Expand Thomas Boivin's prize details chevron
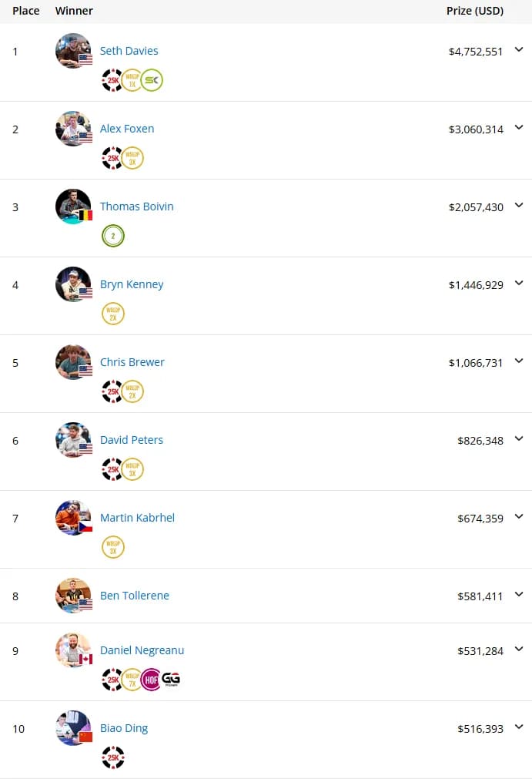The image size is (532, 779). click(519, 205)
